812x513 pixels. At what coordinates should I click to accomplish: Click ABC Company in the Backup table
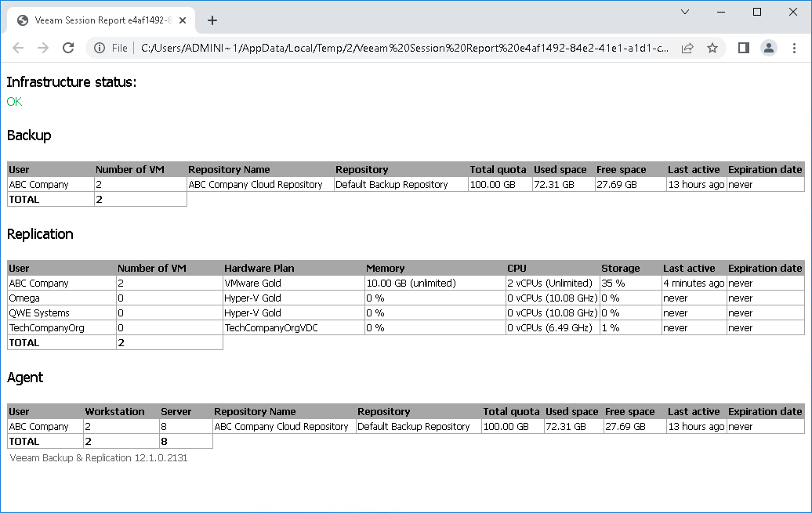tap(39, 184)
